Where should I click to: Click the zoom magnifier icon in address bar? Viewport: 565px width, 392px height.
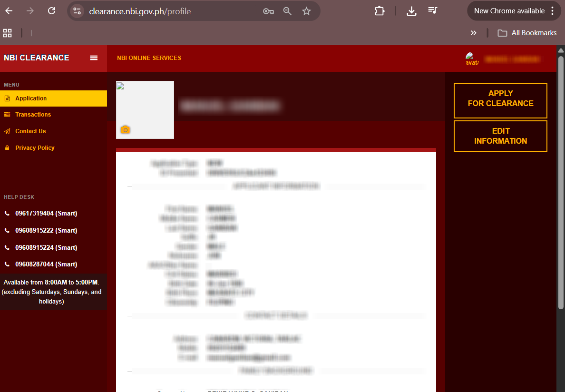coord(287,11)
